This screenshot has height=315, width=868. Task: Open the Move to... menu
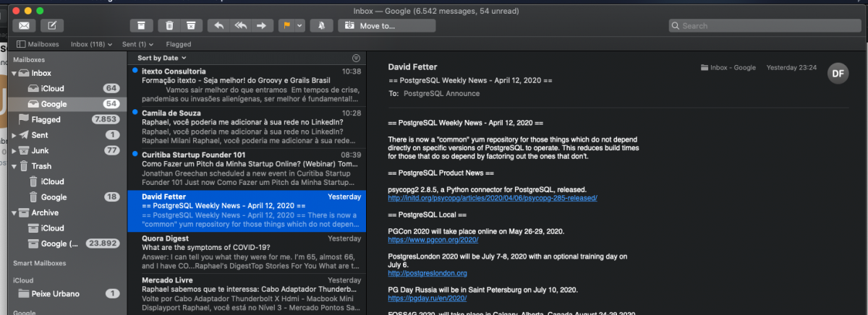click(387, 26)
